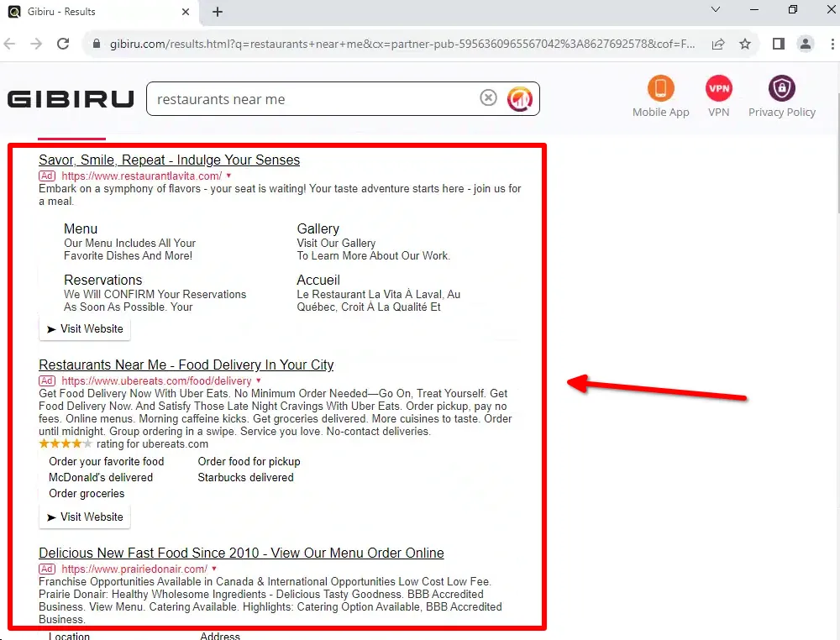Click the Privacy Policy label
The image size is (840, 640).
pyautogui.click(x=781, y=112)
